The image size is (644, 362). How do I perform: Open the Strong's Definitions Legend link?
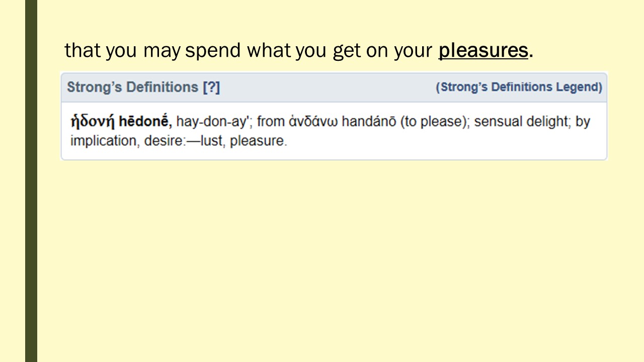519,87
